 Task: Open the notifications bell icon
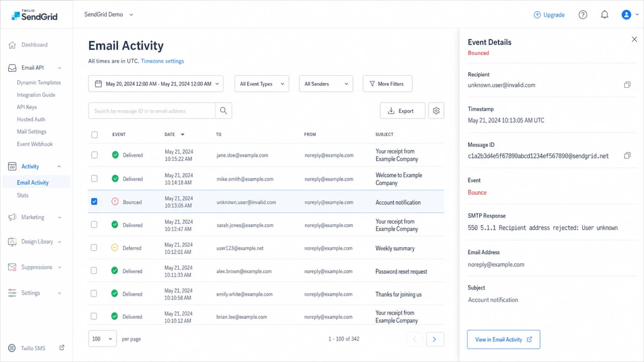(x=604, y=15)
